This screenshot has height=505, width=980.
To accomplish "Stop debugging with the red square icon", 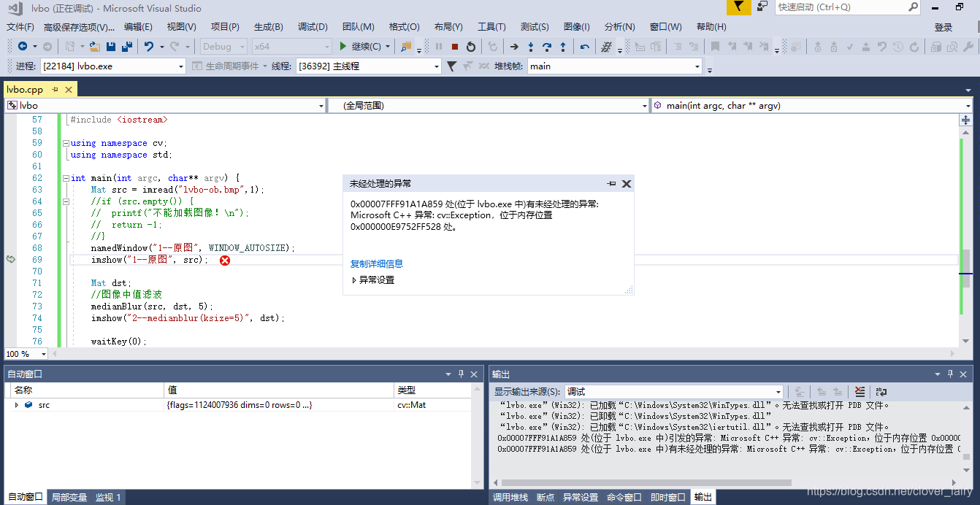I will click(456, 47).
